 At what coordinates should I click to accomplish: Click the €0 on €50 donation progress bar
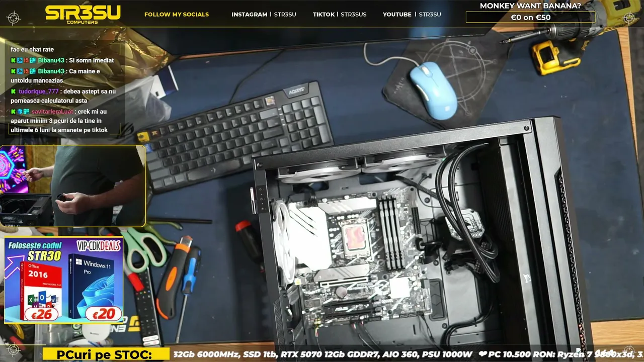[x=530, y=17]
